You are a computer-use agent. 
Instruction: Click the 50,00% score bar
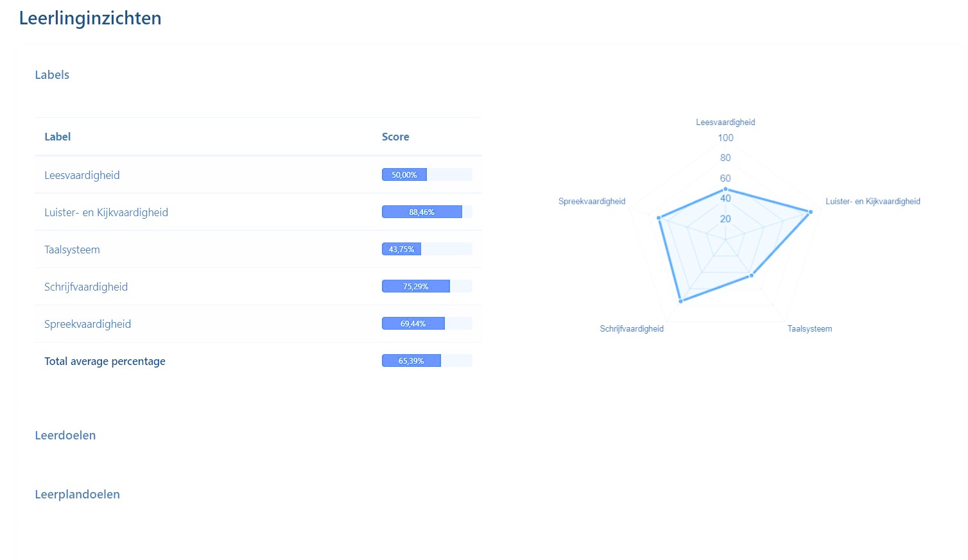(404, 174)
